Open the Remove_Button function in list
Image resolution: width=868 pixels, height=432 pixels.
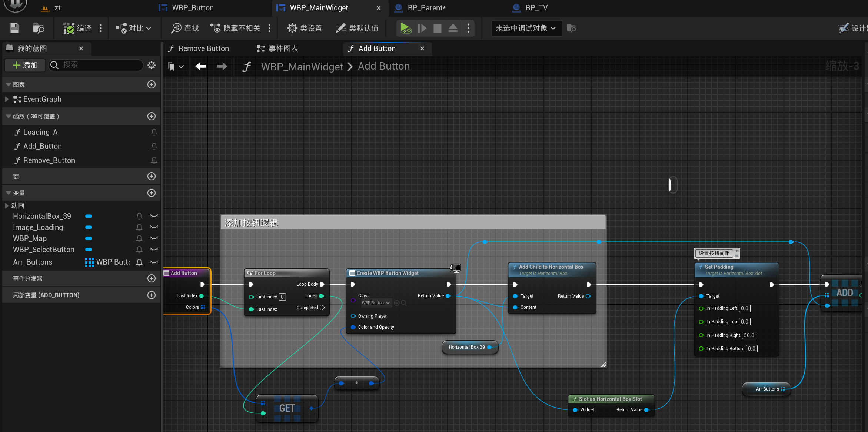(x=49, y=160)
